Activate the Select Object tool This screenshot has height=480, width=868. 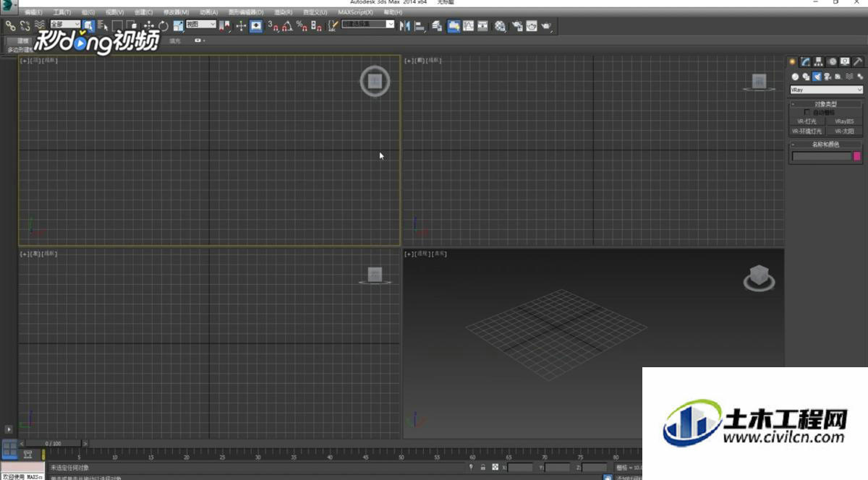(x=88, y=25)
